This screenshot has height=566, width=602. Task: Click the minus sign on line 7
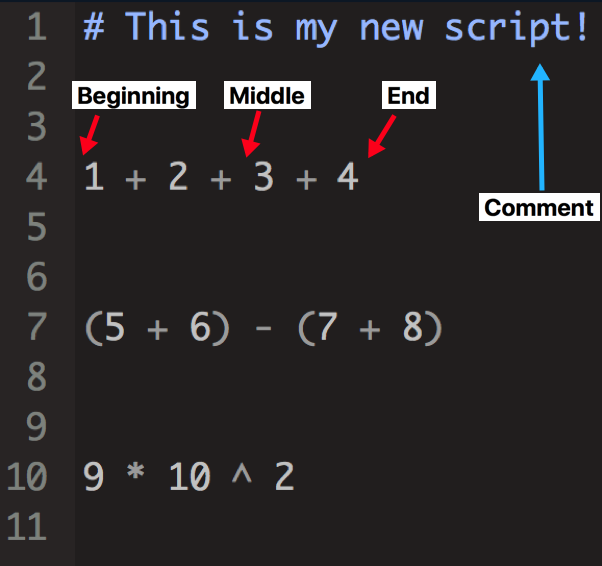pos(264,329)
